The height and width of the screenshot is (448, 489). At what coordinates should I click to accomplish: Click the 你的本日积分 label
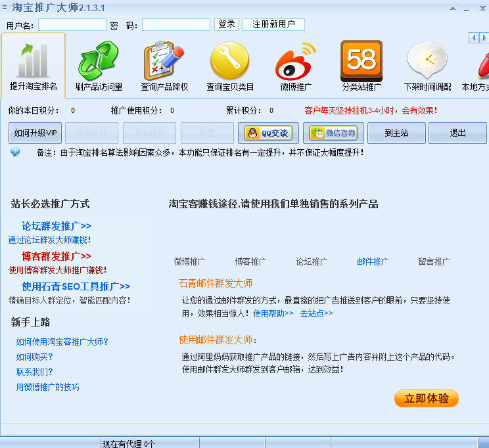[x=33, y=110]
